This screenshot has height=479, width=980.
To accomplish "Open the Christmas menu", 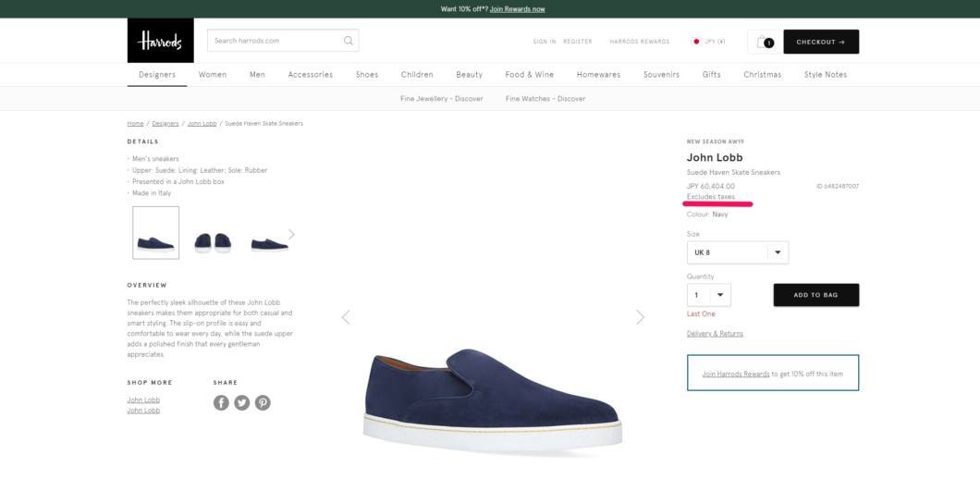I will (763, 74).
